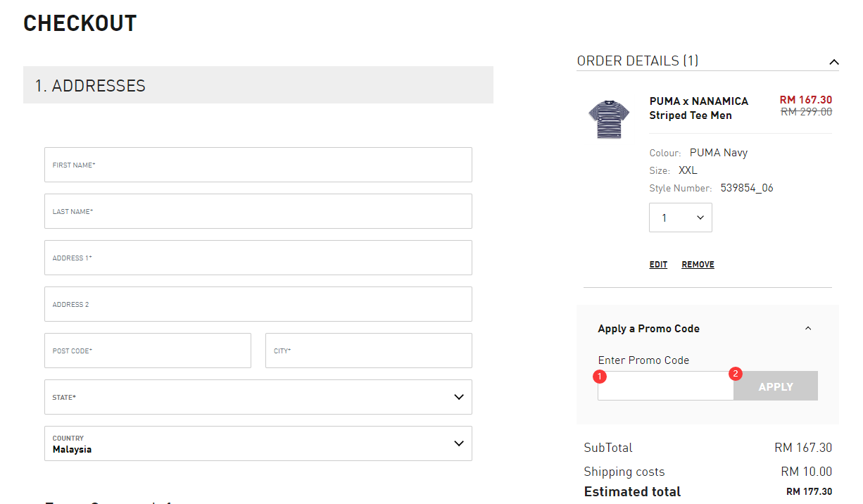This screenshot has height=504, width=863.
Task: Click the striped tee product thumbnail
Action: (x=608, y=118)
